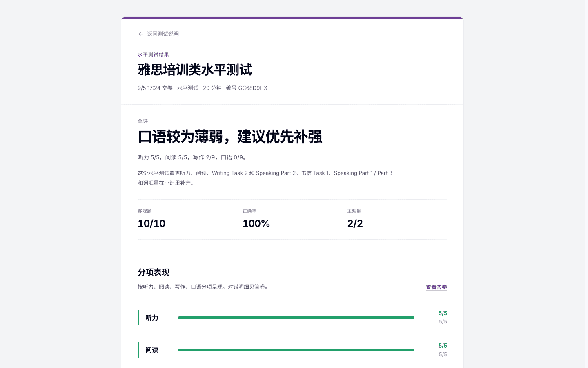Click the 阅读 progress bar
Image resolution: width=588 pixels, height=368 pixels.
coord(296,350)
